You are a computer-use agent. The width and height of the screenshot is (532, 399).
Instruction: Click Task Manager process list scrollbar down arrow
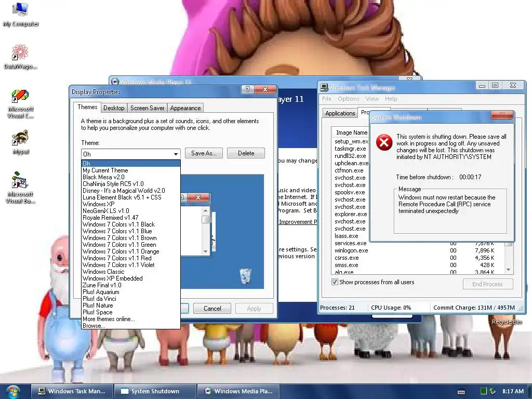(508, 270)
